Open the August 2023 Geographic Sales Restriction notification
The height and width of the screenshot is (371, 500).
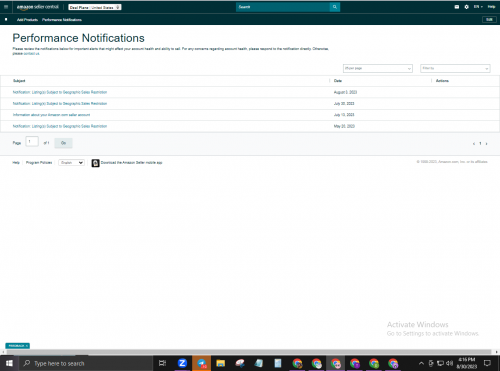[60, 92]
